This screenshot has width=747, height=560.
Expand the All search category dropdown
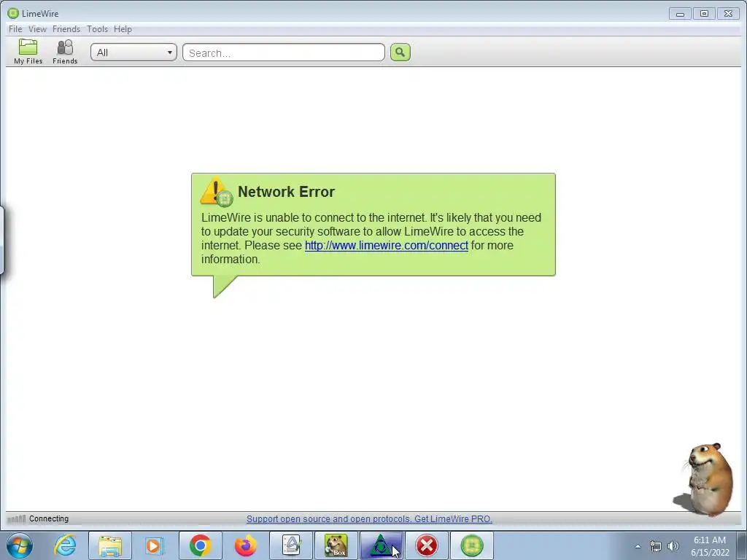(134, 52)
